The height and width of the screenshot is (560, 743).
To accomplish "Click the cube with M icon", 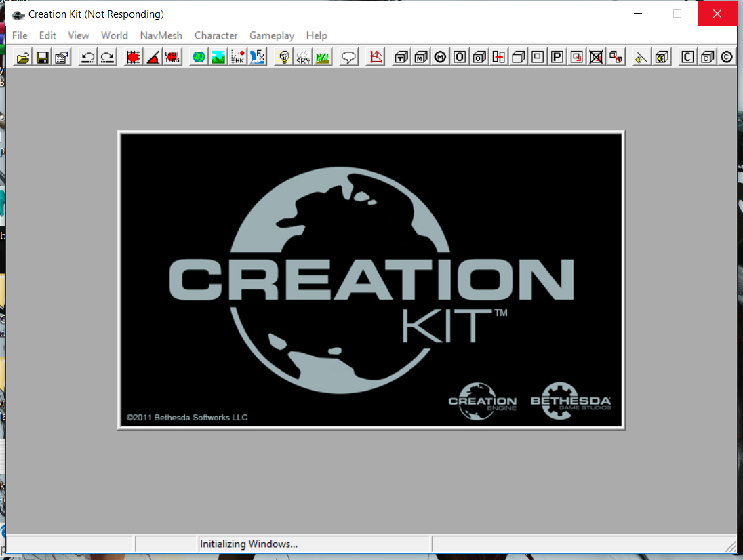I will coord(421,58).
